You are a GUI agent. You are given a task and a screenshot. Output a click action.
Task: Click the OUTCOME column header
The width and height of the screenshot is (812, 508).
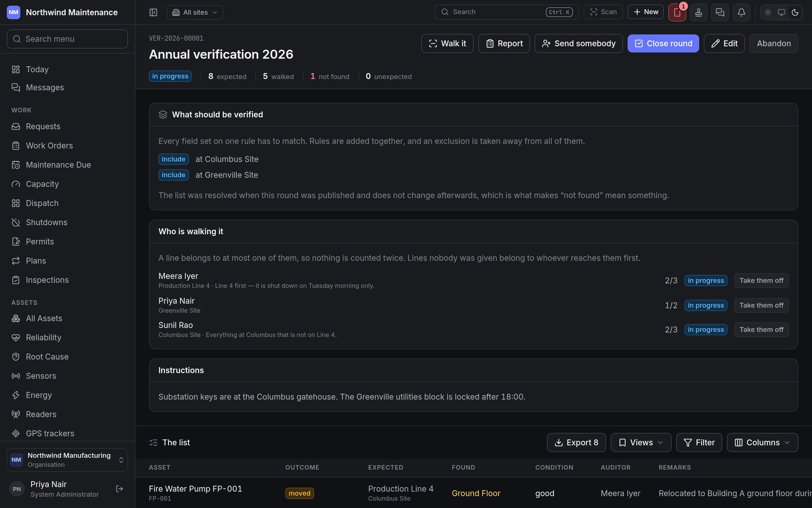302,467
